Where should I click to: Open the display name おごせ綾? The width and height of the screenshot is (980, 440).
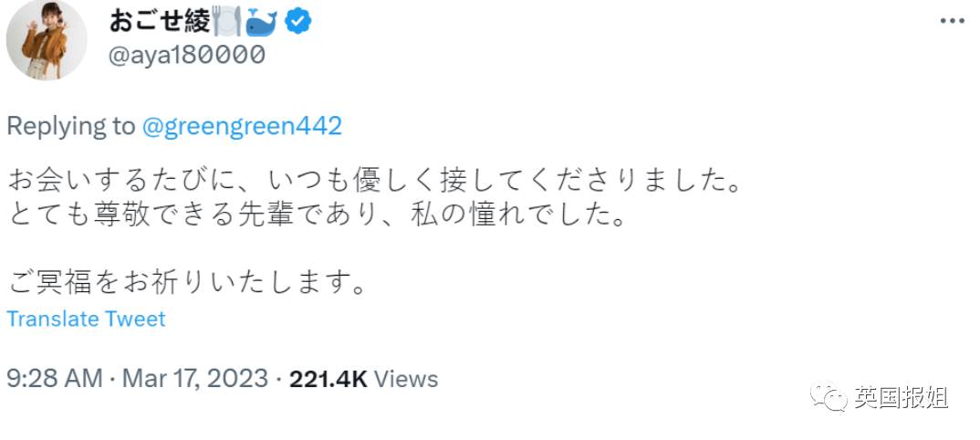pos(160,23)
